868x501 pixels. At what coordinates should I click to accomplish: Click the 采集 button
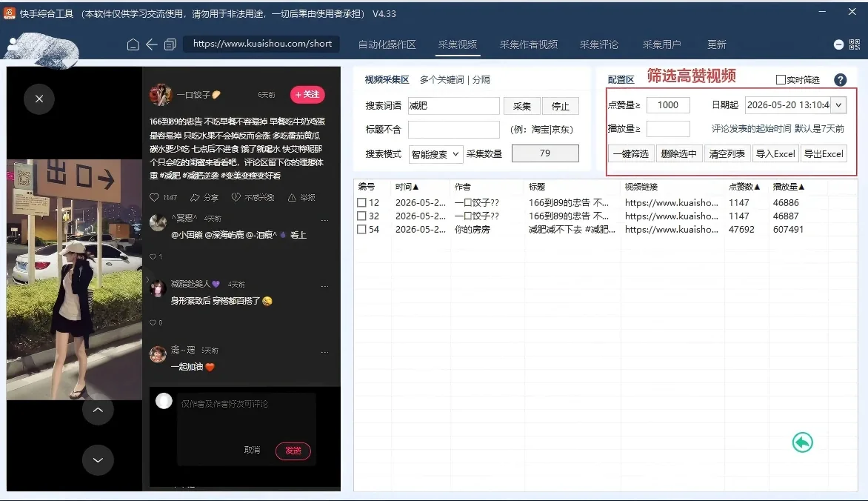coord(521,106)
